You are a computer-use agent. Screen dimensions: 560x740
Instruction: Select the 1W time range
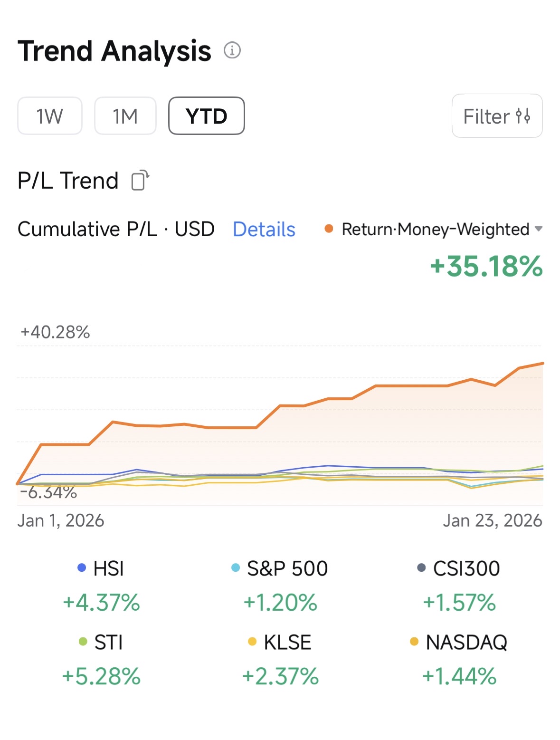[50, 116]
